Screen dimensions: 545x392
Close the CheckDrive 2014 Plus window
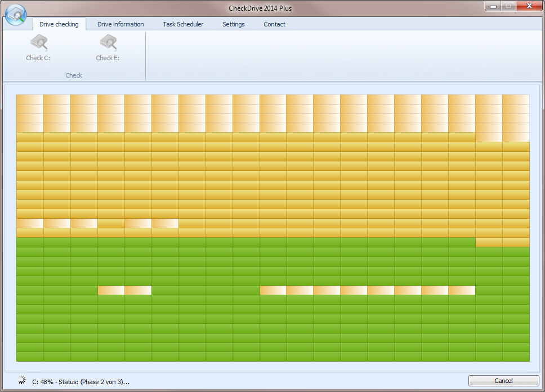pyautogui.click(x=528, y=6)
